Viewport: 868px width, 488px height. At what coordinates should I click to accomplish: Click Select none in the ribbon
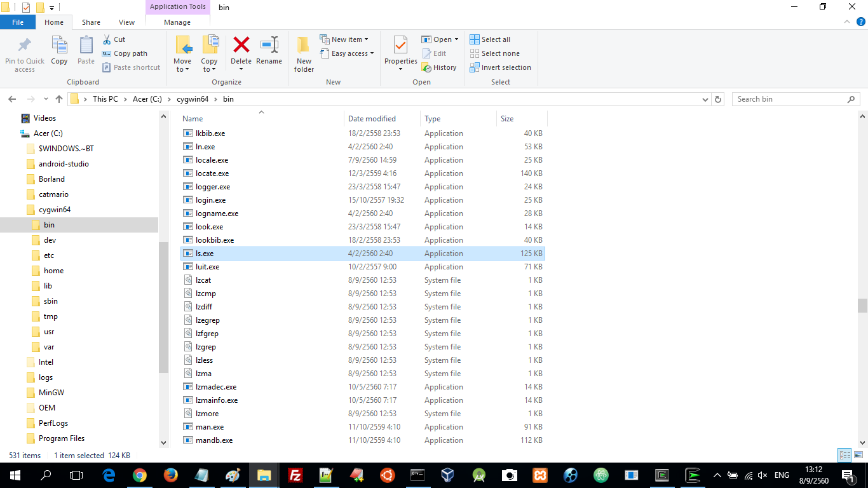click(x=494, y=53)
